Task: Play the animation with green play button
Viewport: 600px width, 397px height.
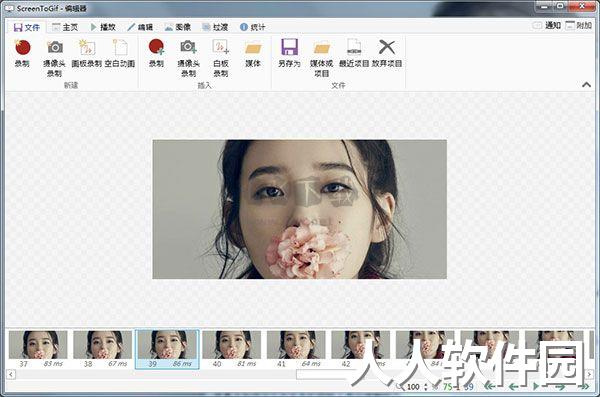Action: 536,387
